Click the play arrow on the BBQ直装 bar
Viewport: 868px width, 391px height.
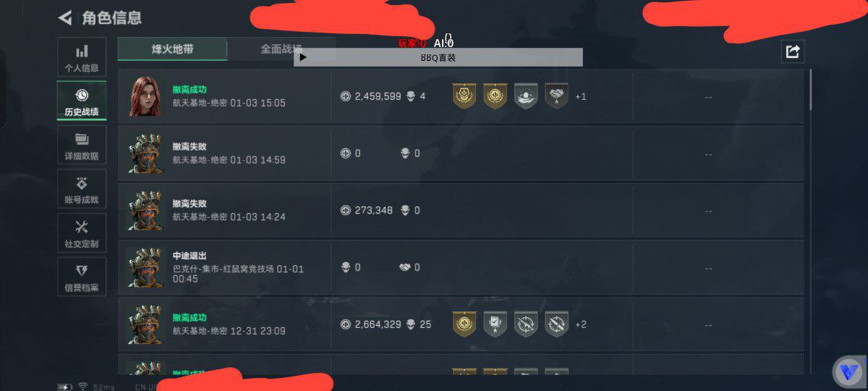tap(303, 57)
